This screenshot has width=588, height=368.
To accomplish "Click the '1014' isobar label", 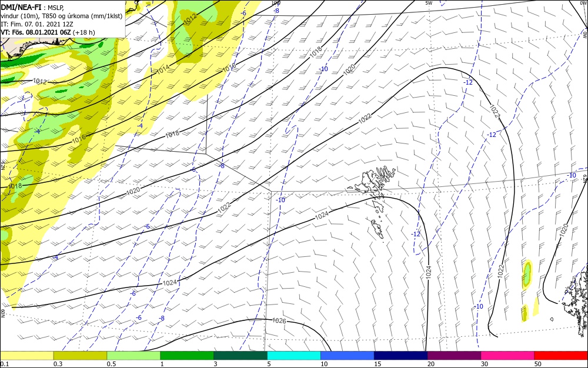I will pyautogui.click(x=163, y=69).
